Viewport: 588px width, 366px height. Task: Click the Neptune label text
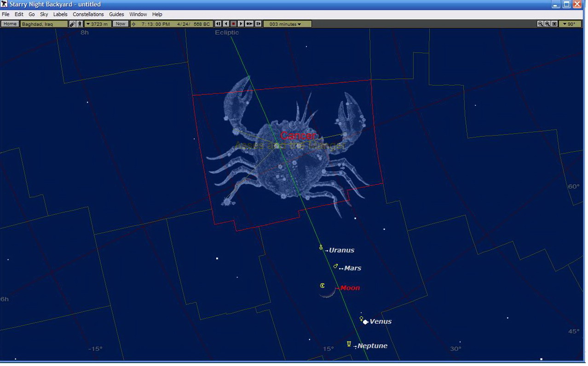point(373,346)
